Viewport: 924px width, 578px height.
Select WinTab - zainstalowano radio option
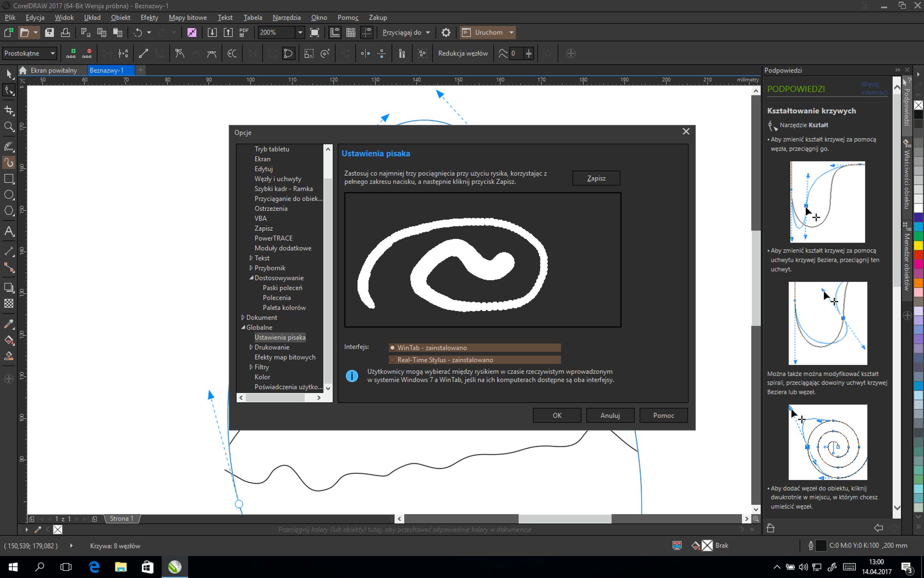point(393,348)
